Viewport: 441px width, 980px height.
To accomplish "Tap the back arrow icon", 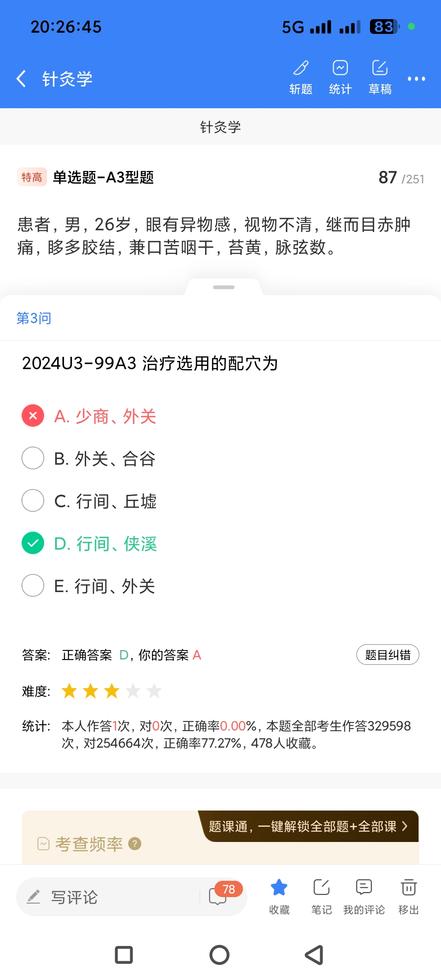I will point(21,78).
